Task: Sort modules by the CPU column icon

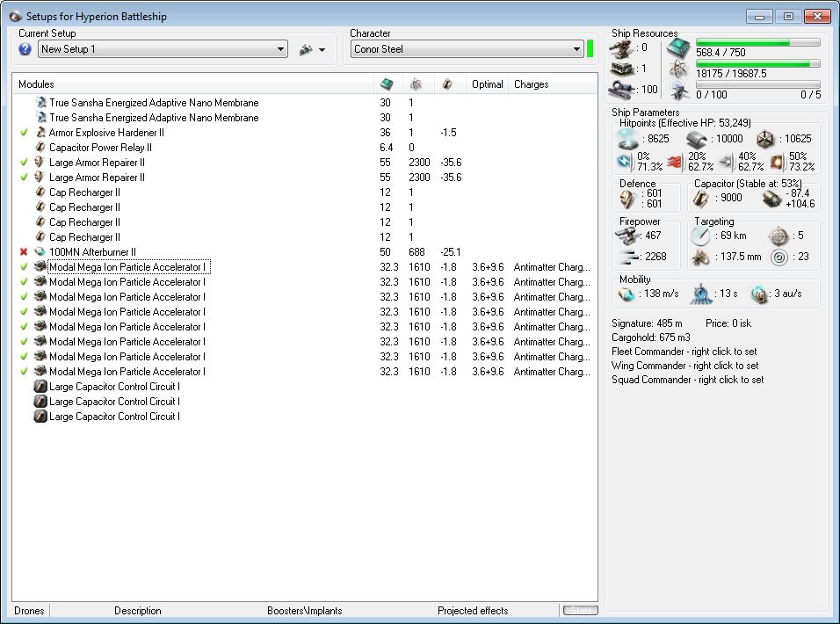Action: coord(387,84)
